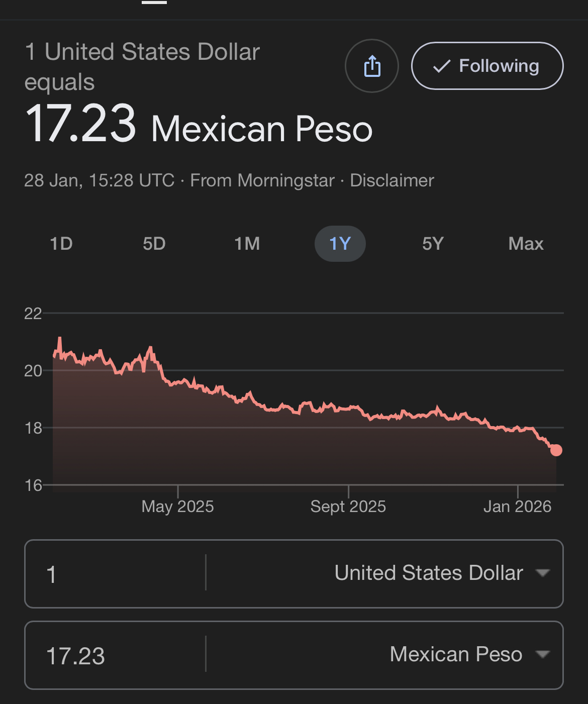
Task: Tap the checkmark icon in the Following button
Action: click(x=441, y=66)
